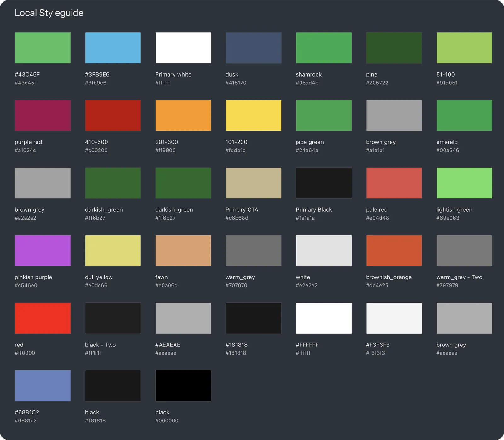
Task: Click the "#000000" hex value text
Action: coord(167,420)
